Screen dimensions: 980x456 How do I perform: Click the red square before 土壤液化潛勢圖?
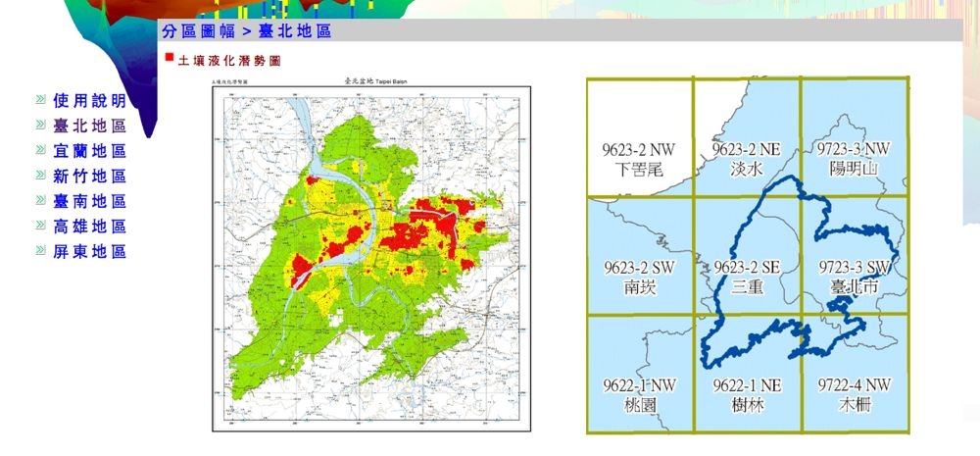[x=170, y=59]
